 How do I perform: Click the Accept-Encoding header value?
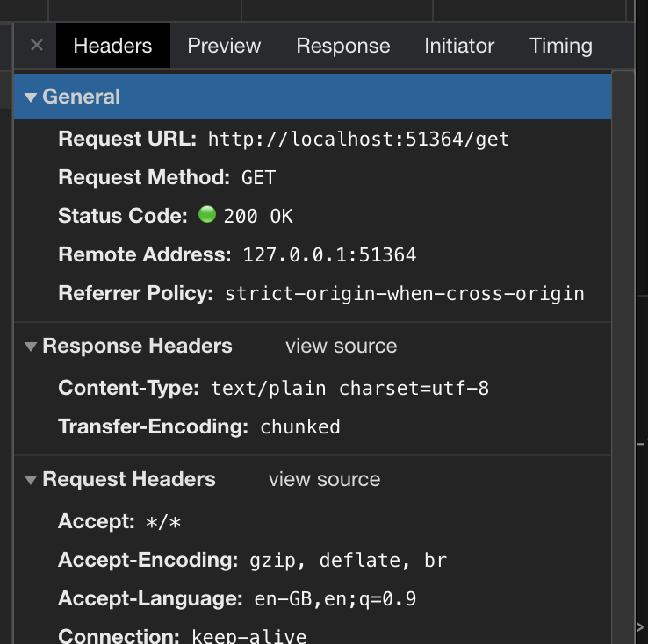point(348,561)
